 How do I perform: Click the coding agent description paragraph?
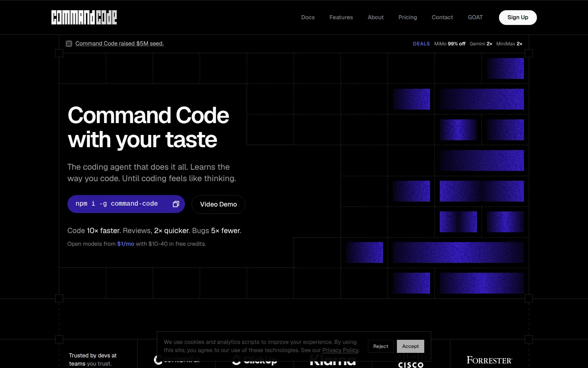point(151,173)
